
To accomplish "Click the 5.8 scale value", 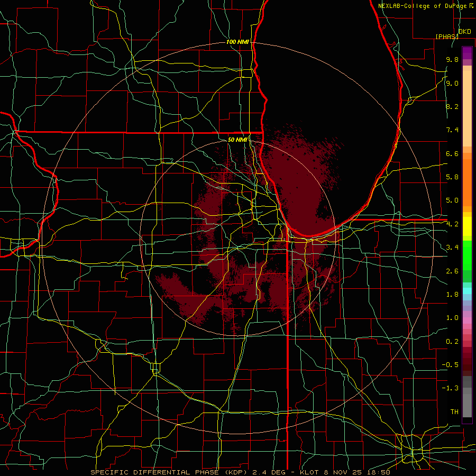I will click(452, 177).
